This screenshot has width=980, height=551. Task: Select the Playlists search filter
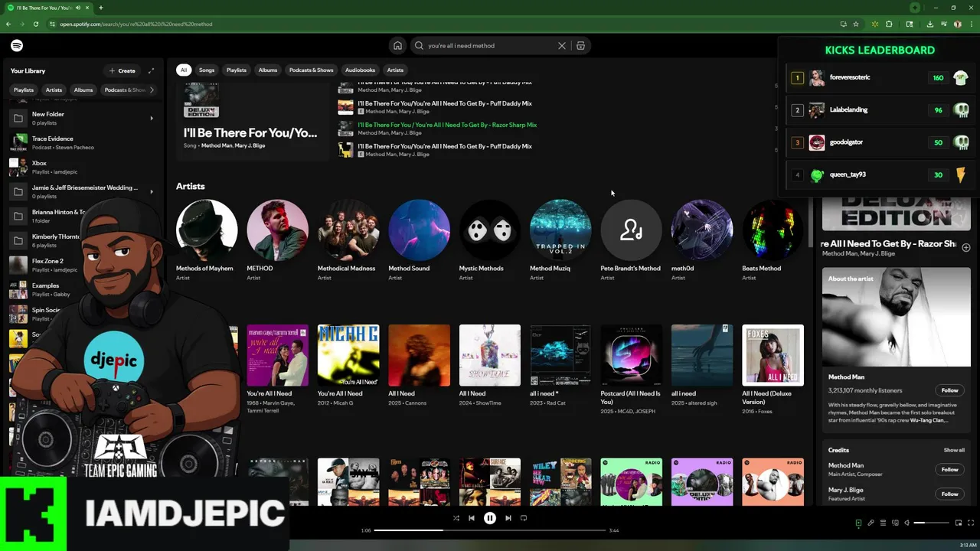(x=237, y=70)
